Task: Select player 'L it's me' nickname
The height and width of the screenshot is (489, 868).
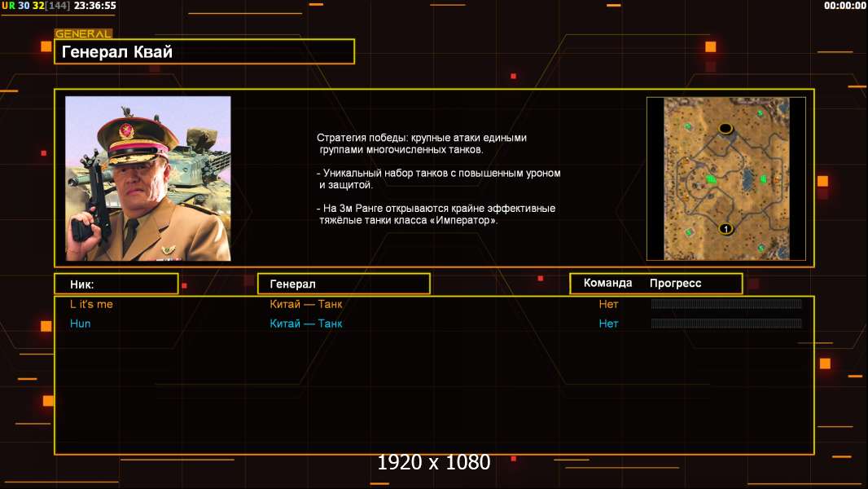Action: pos(91,304)
